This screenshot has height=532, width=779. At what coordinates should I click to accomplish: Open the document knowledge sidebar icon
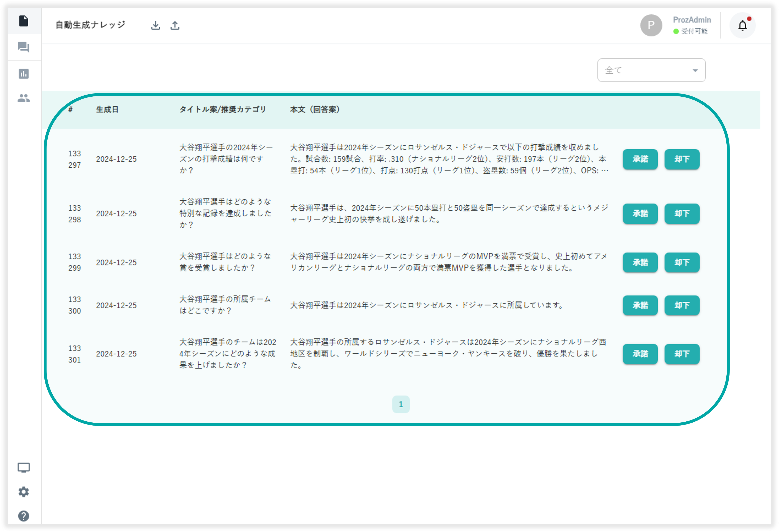coord(23,21)
